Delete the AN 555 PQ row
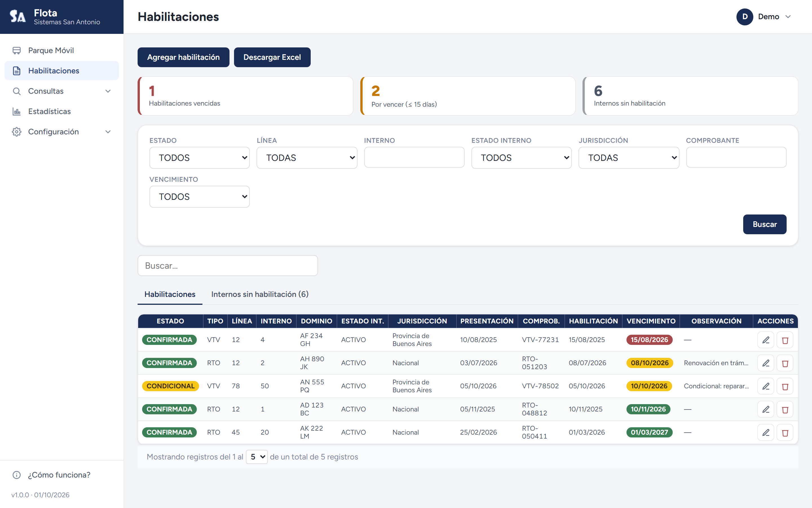The width and height of the screenshot is (812, 508). click(x=785, y=386)
